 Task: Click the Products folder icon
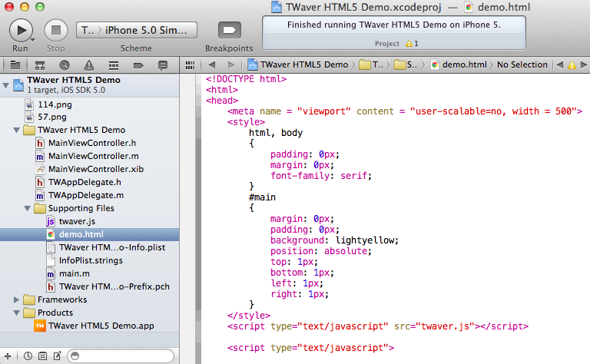29,313
